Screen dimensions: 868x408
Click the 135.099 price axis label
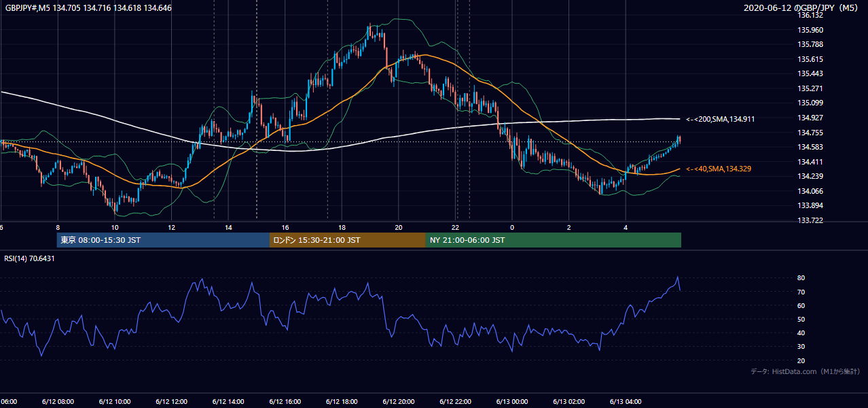click(810, 103)
